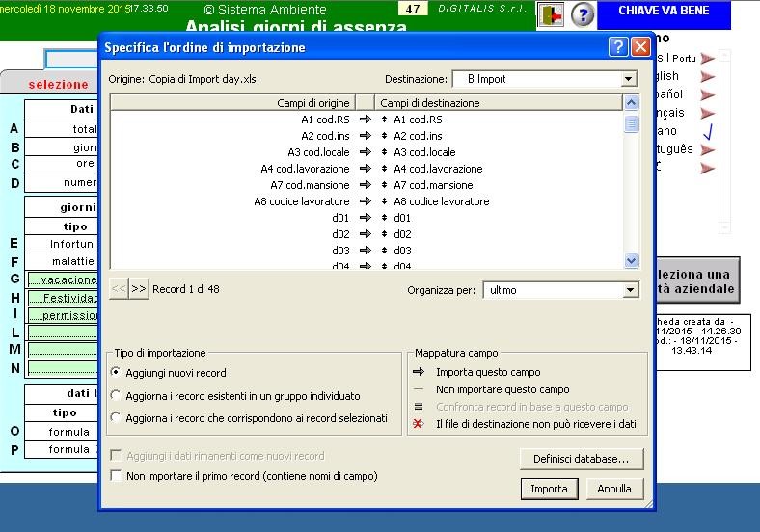The image size is (760, 532).
Task: Toggle the mapping arrow for d03
Action: tap(366, 251)
